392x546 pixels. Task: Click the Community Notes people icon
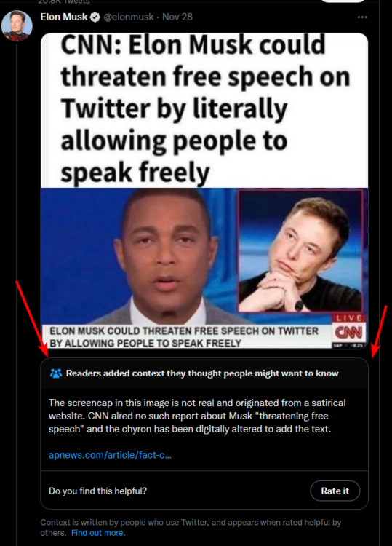pos(56,373)
